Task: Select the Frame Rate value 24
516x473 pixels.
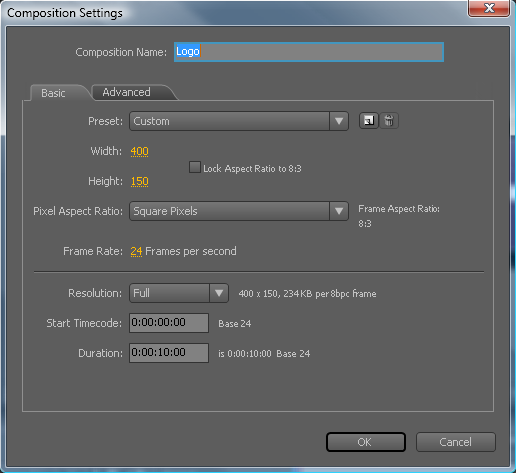Action: 136,251
